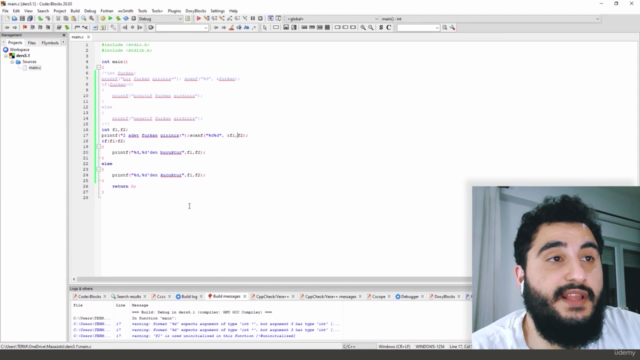Switch to the Files management tab
The image size is (640, 360).
click(x=31, y=43)
